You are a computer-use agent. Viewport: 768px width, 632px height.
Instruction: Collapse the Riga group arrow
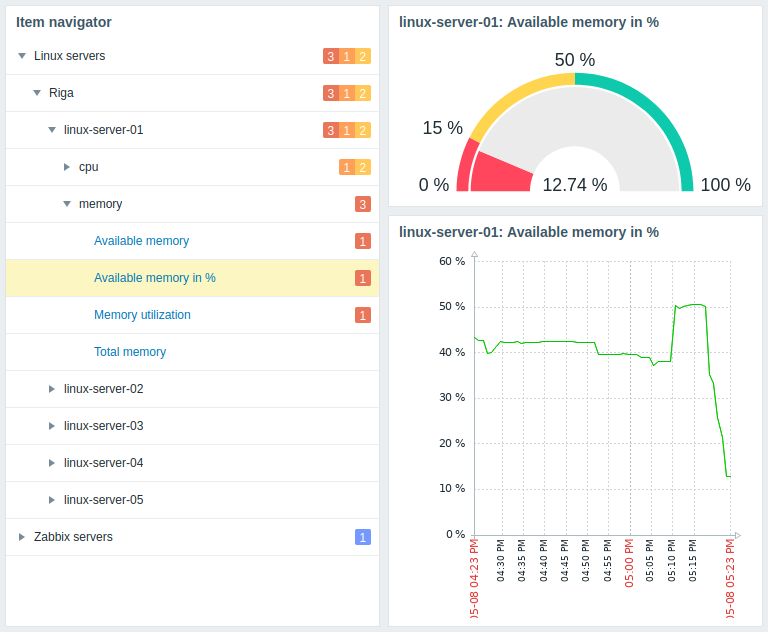37,93
